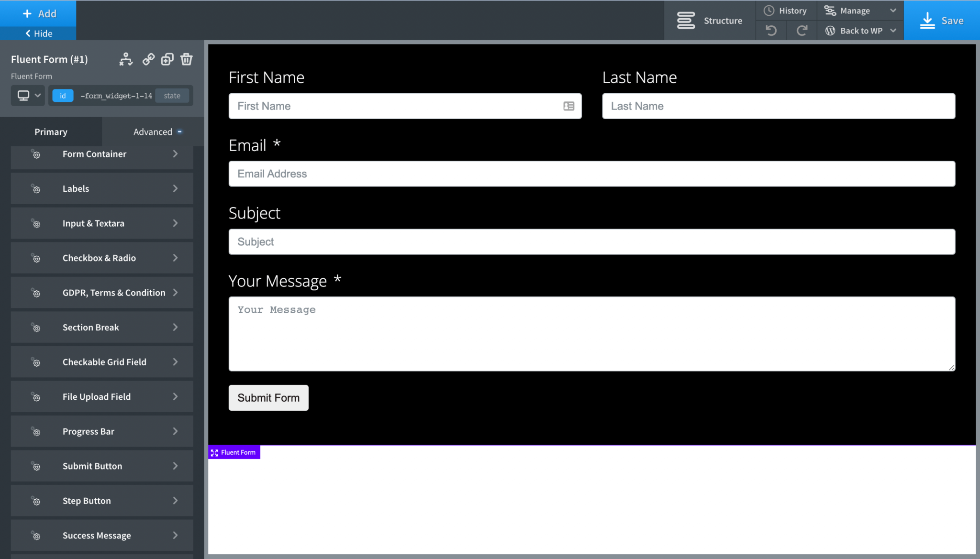Toggle the state selector next to widget ID
Viewport: 980px width, 559px height.
172,96
